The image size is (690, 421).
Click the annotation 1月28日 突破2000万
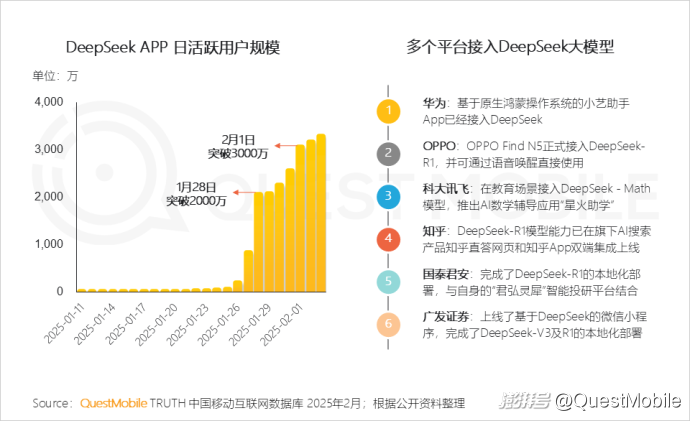pos(196,194)
